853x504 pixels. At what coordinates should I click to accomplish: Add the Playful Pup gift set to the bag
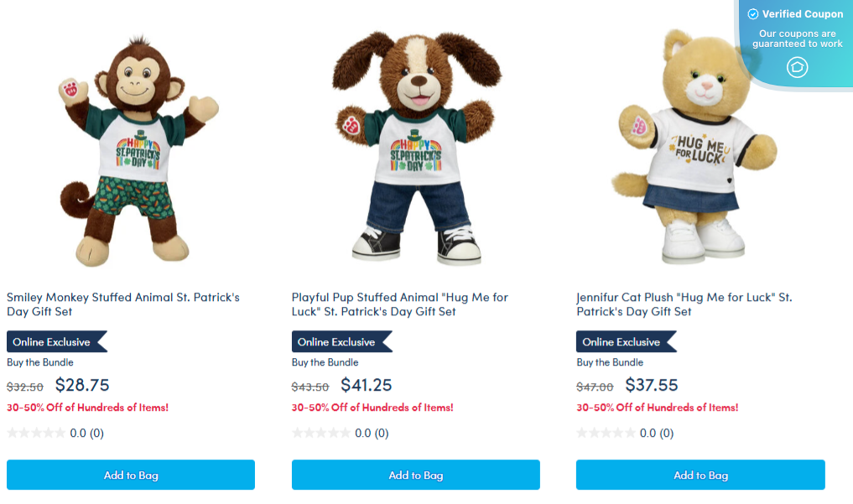(415, 475)
